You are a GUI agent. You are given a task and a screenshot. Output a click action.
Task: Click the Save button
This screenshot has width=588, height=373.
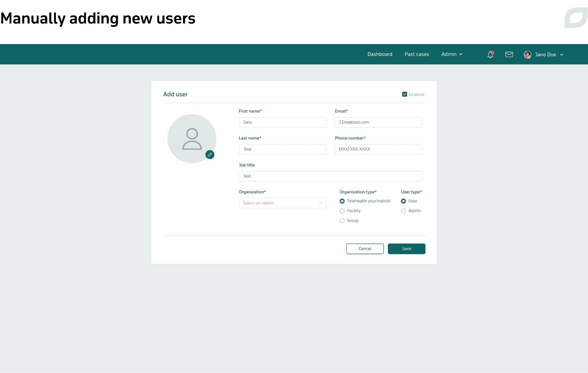(406, 249)
